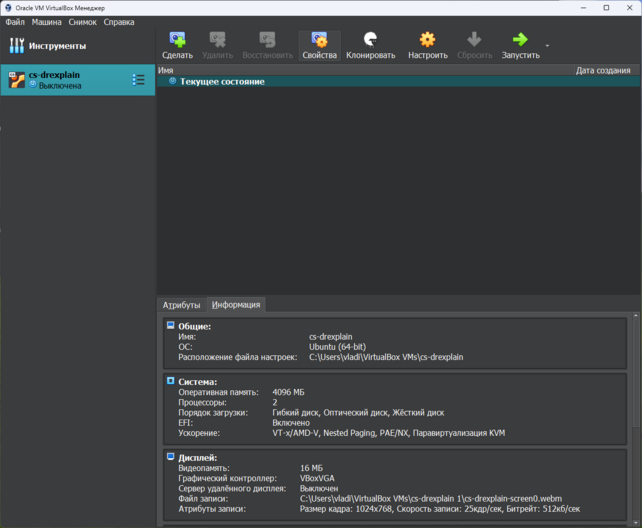The image size is (642, 528).
Task: Select the Текущее состояние snapshot row
Action: click(x=222, y=82)
